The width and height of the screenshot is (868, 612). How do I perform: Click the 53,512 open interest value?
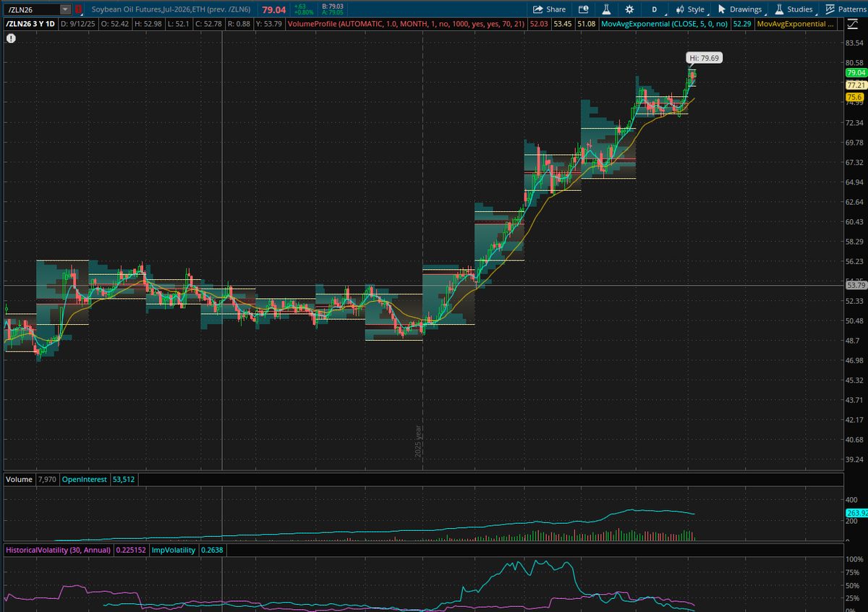click(x=124, y=479)
